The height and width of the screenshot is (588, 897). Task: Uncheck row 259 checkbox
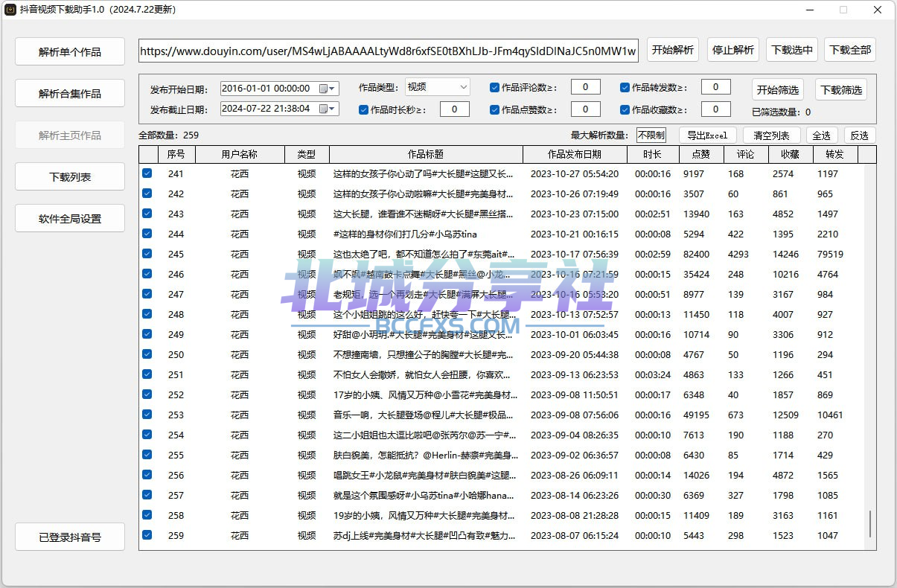point(147,535)
